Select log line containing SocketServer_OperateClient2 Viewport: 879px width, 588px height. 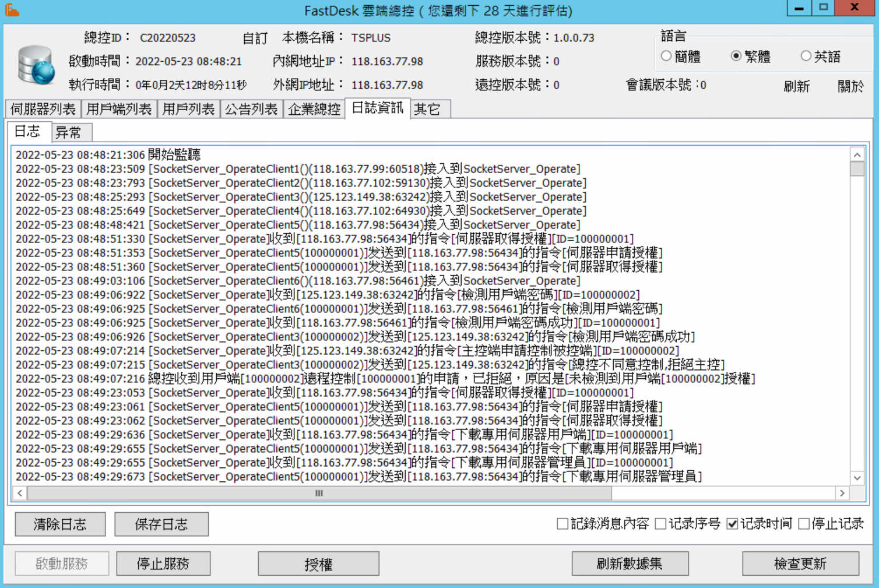click(301, 183)
